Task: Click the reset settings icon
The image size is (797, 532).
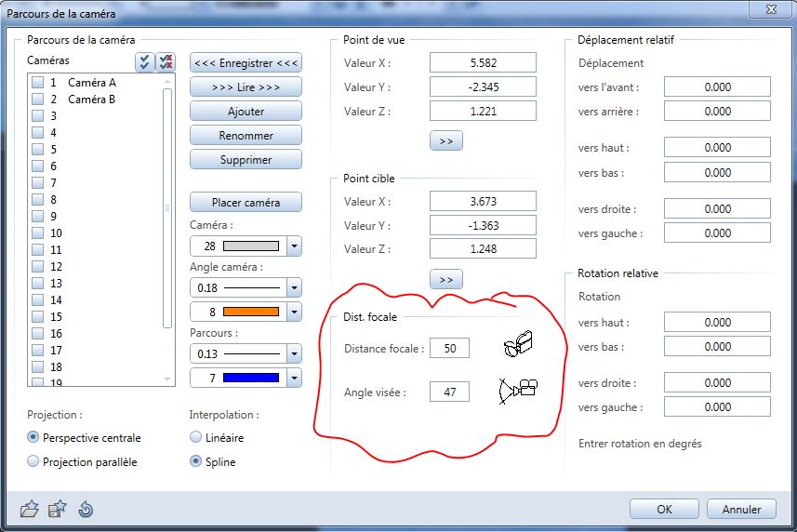Action: 86,509
